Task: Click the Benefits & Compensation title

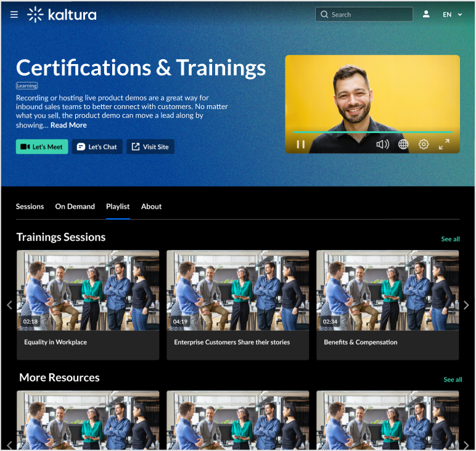Action: click(361, 342)
